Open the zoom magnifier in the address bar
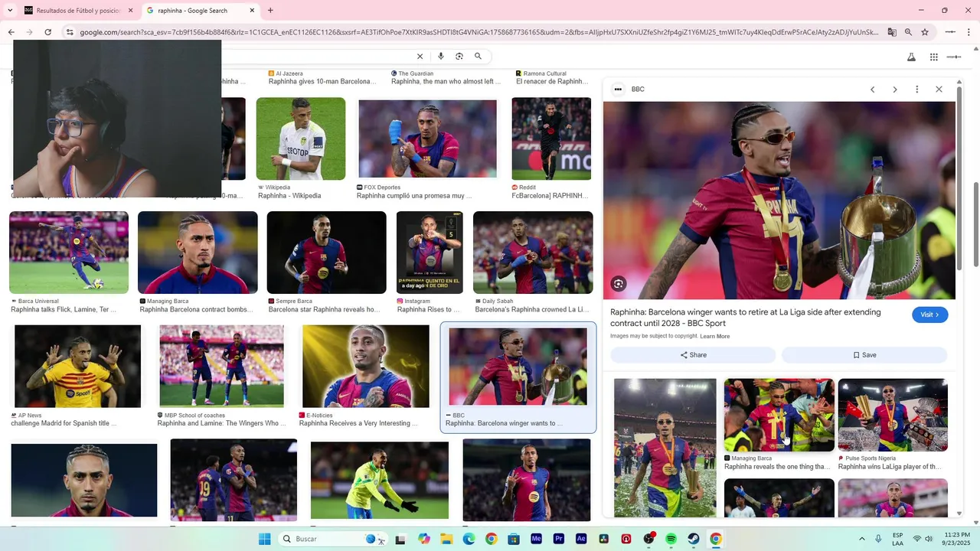The width and height of the screenshot is (980, 551). click(x=908, y=32)
